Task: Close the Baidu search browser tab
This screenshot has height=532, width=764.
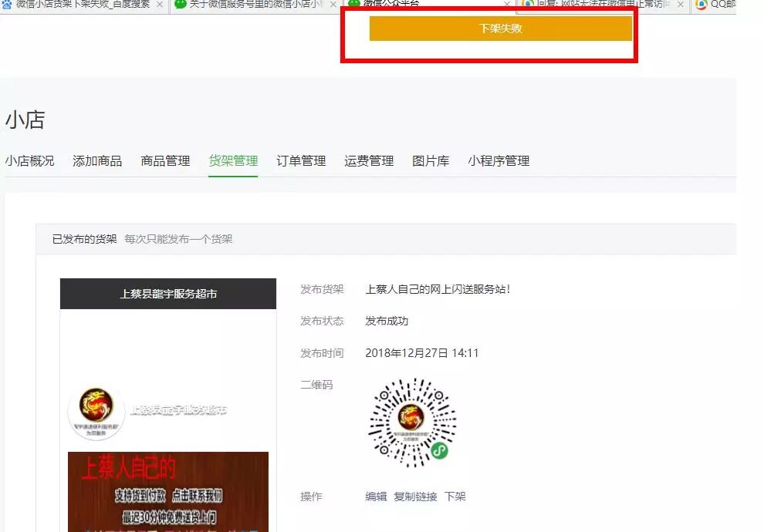Action: [x=159, y=5]
